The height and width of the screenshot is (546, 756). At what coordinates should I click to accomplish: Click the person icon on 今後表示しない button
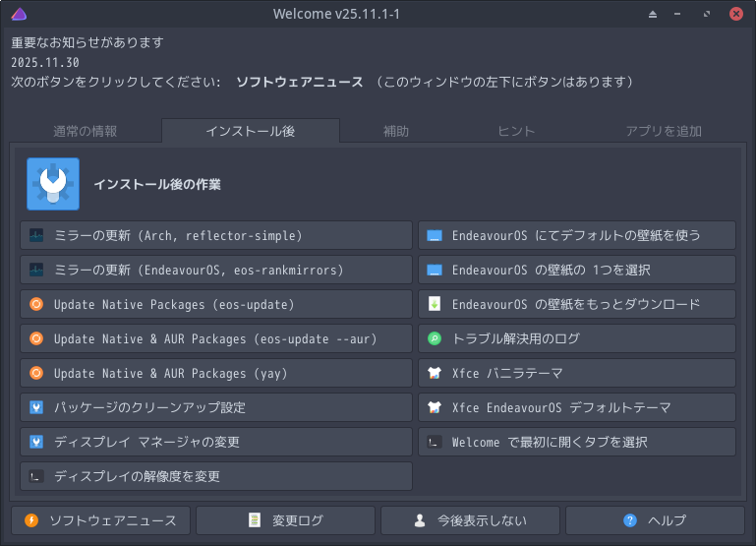click(420, 520)
